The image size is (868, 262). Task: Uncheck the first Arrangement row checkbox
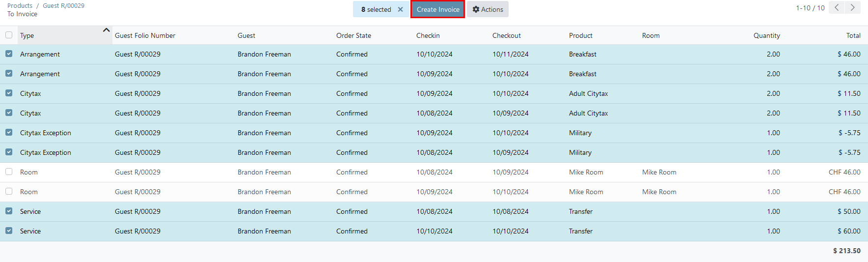pos(9,54)
